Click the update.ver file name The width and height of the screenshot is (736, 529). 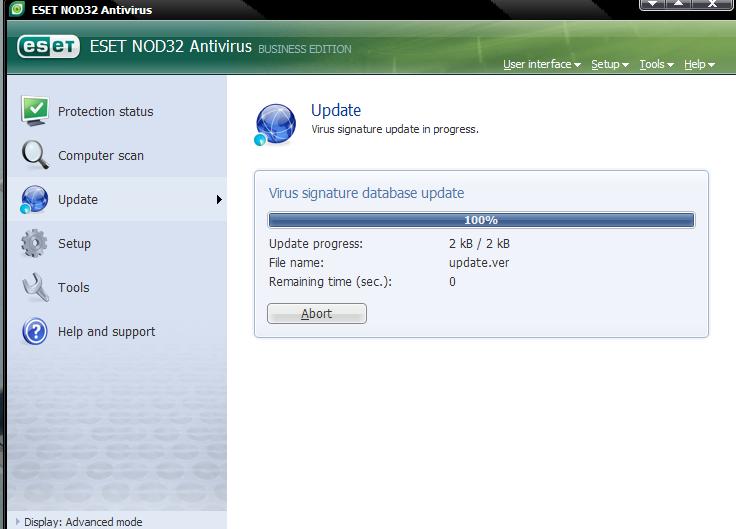pyautogui.click(x=479, y=263)
